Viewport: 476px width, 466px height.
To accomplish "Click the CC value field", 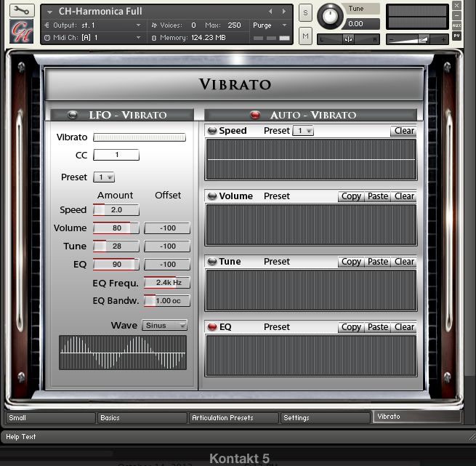I will (116, 155).
